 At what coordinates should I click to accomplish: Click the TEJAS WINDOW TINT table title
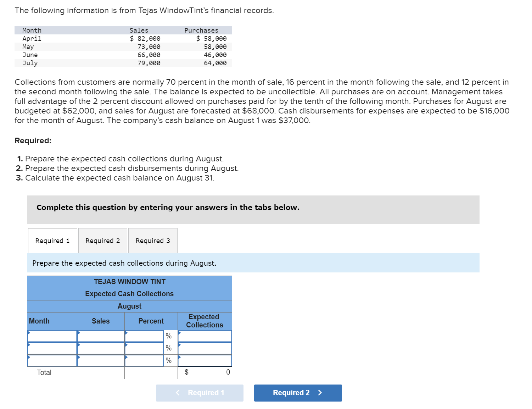click(x=130, y=282)
